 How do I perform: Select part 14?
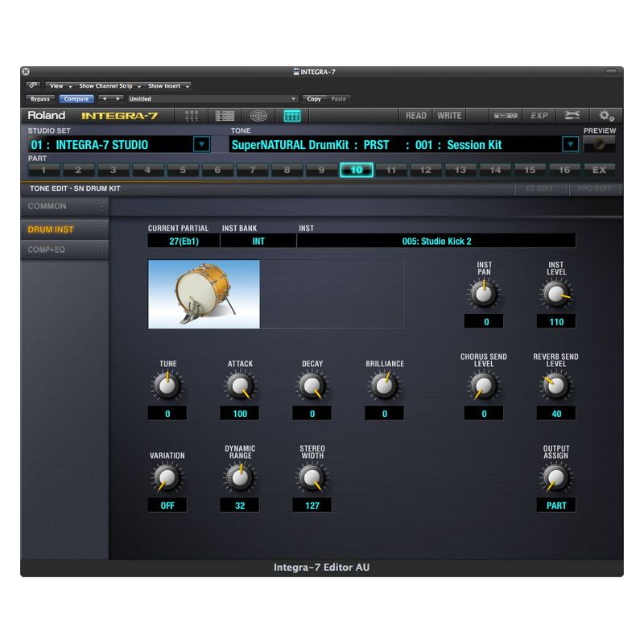pos(495,170)
